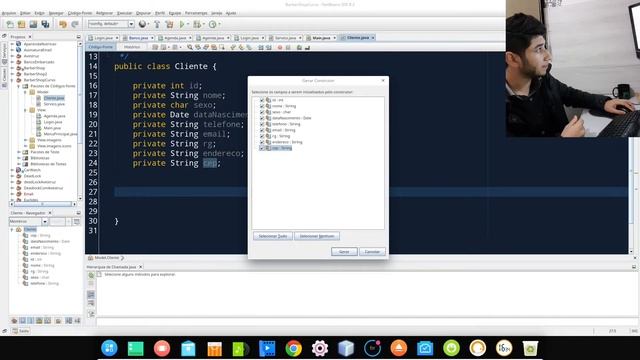Viewport: 640px width, 360px height.
Task: Click the red record macro icon in editor toolbar
Action: (280, 47)
